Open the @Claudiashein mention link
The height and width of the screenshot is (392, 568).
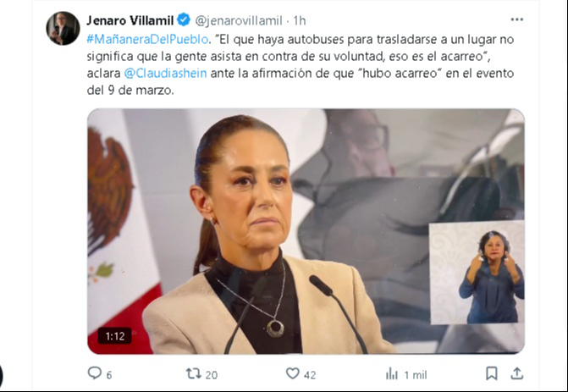[166, 73]
